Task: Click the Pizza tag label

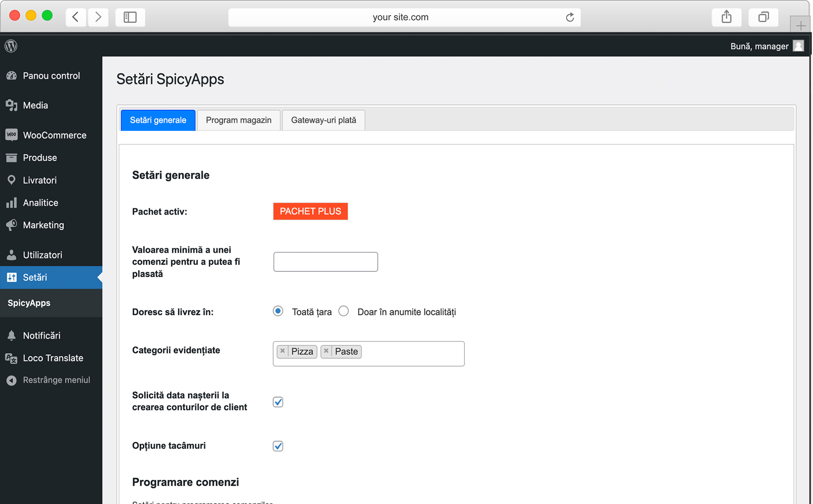Action: click(302, 351)
